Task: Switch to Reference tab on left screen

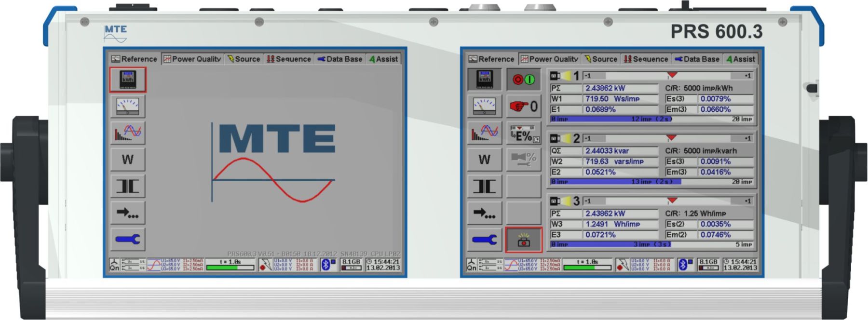Action: coord(135,59)
